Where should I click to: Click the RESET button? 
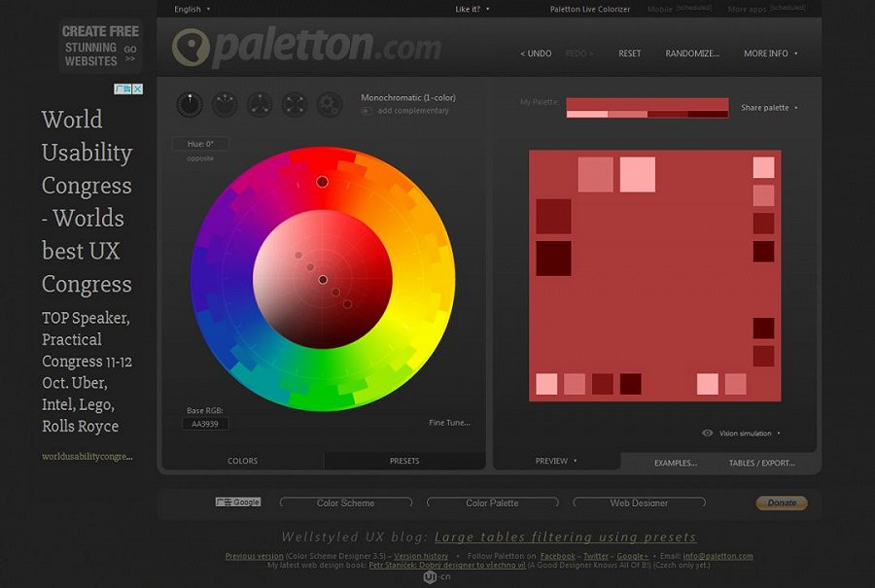[x=629, y=53]
